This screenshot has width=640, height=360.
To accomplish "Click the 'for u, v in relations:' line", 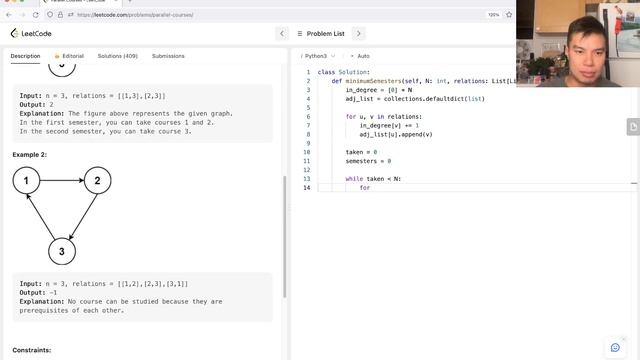I will 384,117.
